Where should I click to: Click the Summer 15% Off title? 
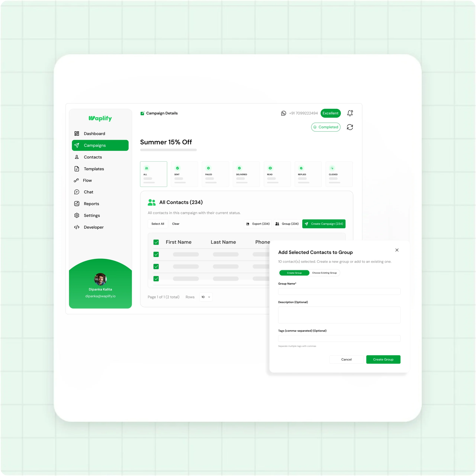(x=166, y=142)
